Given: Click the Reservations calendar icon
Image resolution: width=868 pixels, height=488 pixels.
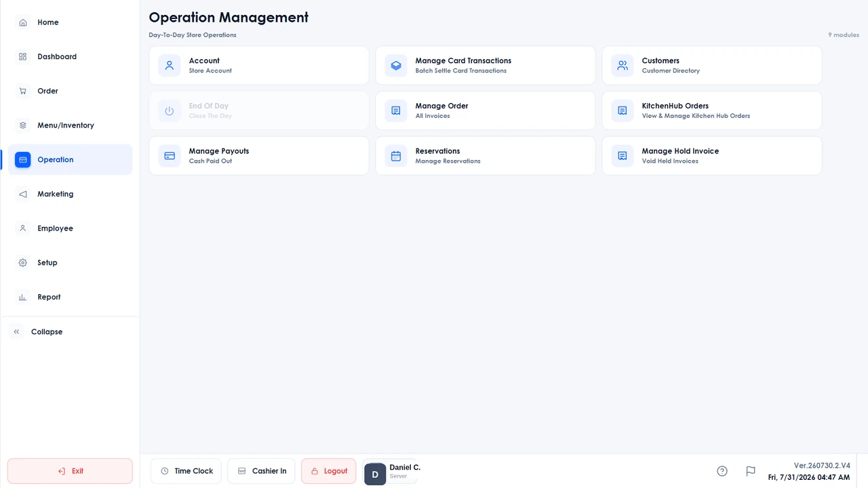Looking at the screenshot, I should [396, 156].
